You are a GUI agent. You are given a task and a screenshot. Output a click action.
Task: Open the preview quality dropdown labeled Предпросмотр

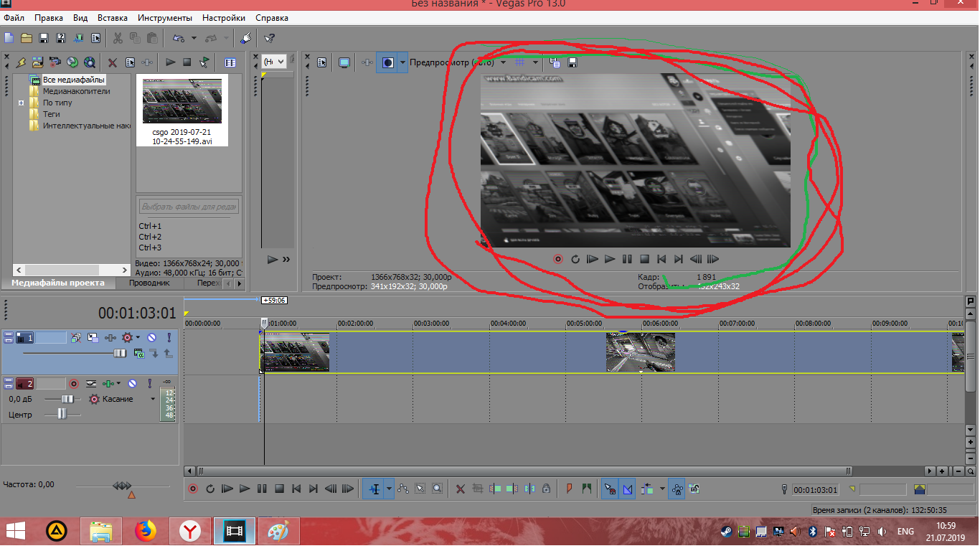coord(458,62)
